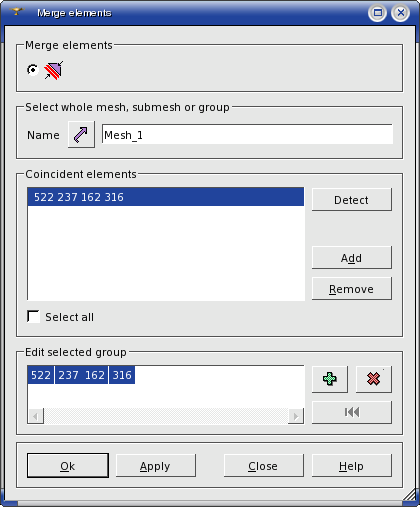
Task: Select element 237 in edit group list
Action: [68, 375]
